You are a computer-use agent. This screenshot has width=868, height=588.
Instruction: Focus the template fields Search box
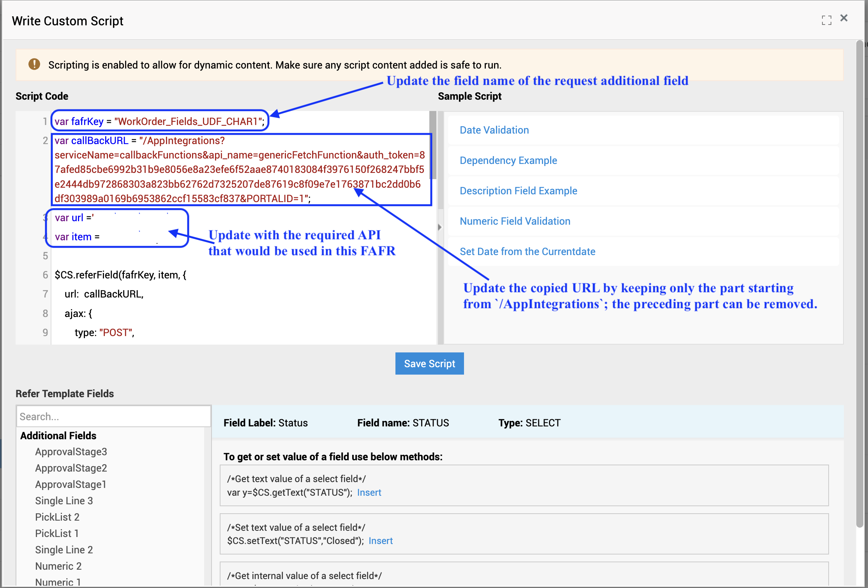(113, 416)
